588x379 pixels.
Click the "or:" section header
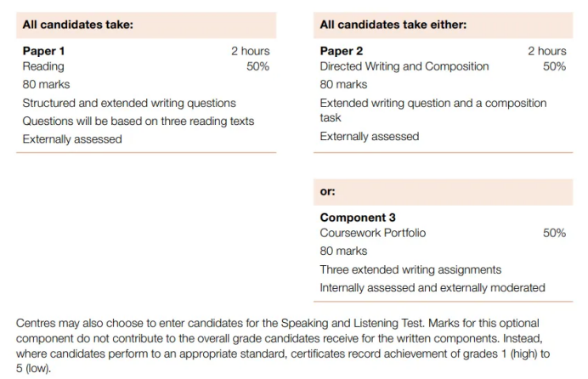pos(328,192)
